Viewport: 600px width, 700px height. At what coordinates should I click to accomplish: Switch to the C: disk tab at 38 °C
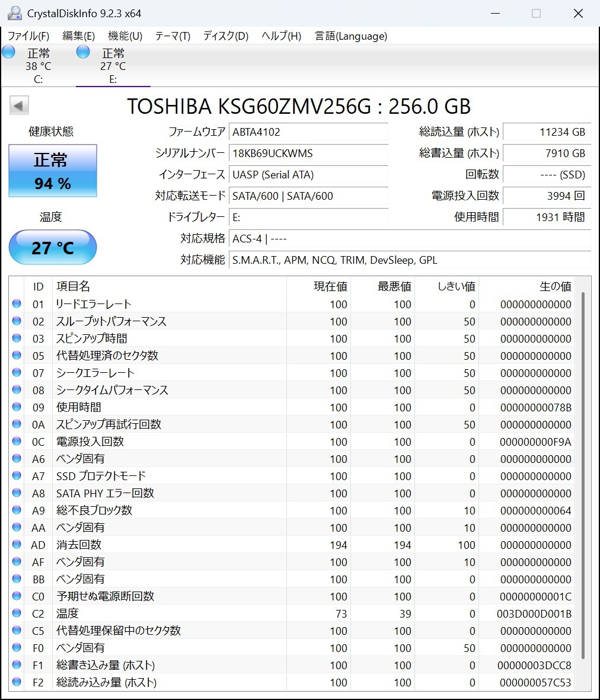(x=39, y=65)
